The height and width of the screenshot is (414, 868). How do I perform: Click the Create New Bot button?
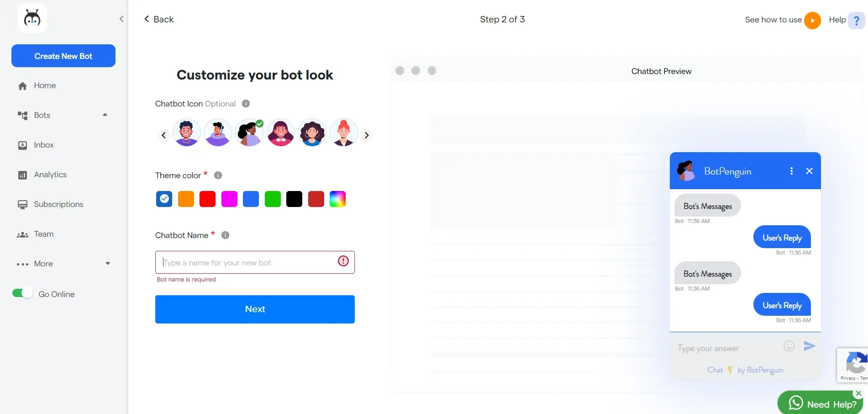[x=63, y=56]
